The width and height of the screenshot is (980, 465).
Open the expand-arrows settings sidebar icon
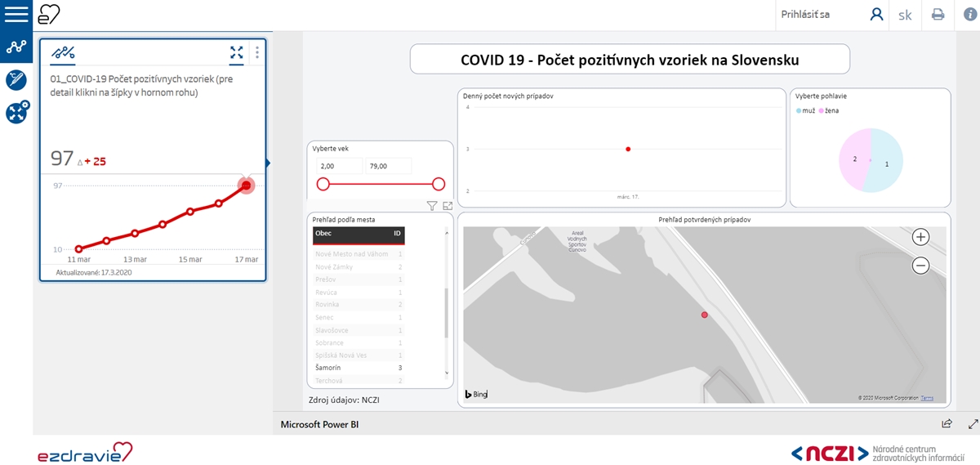17,112
